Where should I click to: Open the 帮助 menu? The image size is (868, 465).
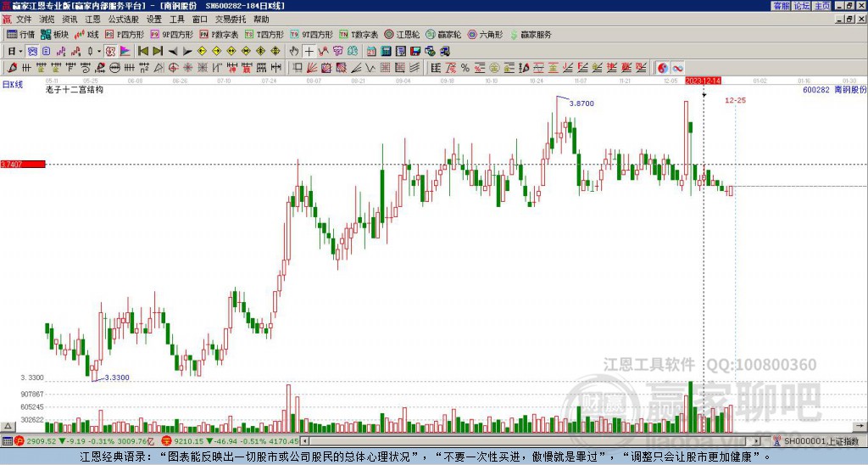pyautogui.click(x=261, y=20)
